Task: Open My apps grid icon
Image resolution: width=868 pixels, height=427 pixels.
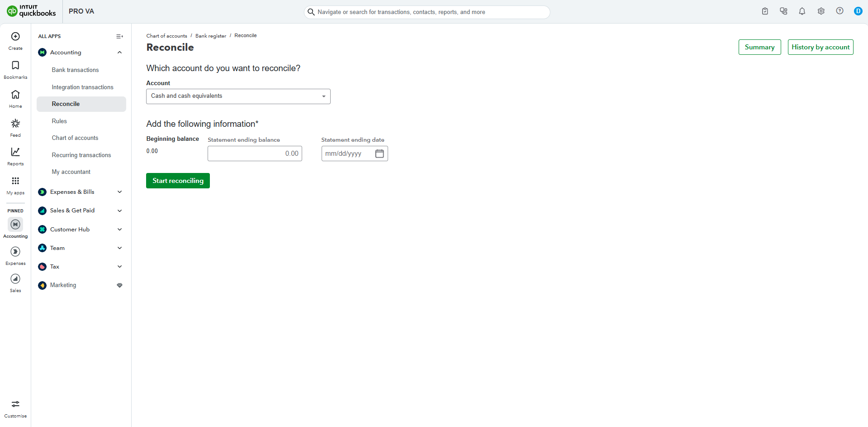Action: pos(15,181)
